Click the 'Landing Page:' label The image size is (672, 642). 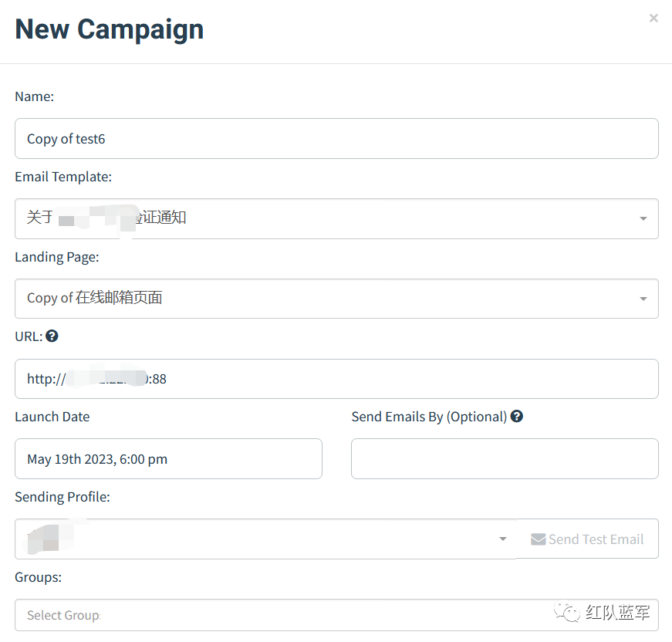(x=57, y=257)
